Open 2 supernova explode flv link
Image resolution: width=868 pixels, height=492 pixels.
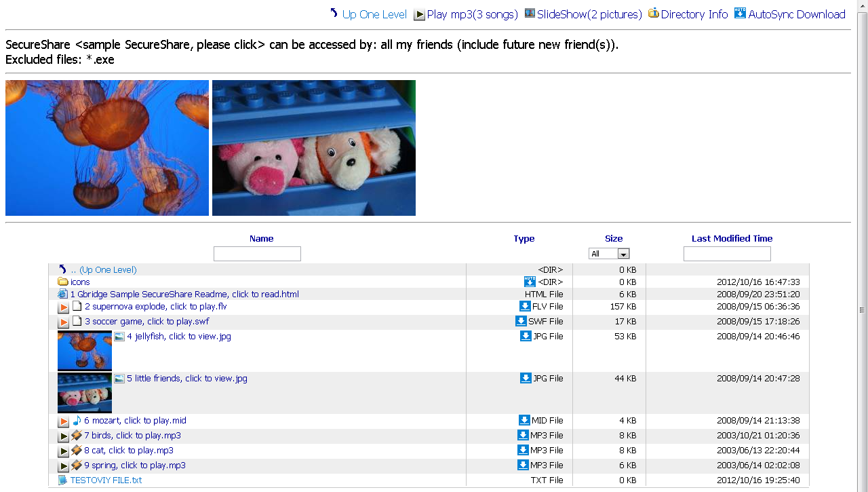[156, 306]
